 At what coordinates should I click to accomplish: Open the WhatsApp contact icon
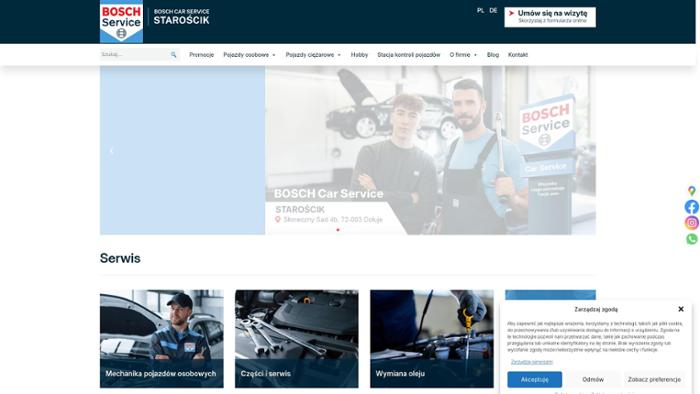[x=692, y=239]
